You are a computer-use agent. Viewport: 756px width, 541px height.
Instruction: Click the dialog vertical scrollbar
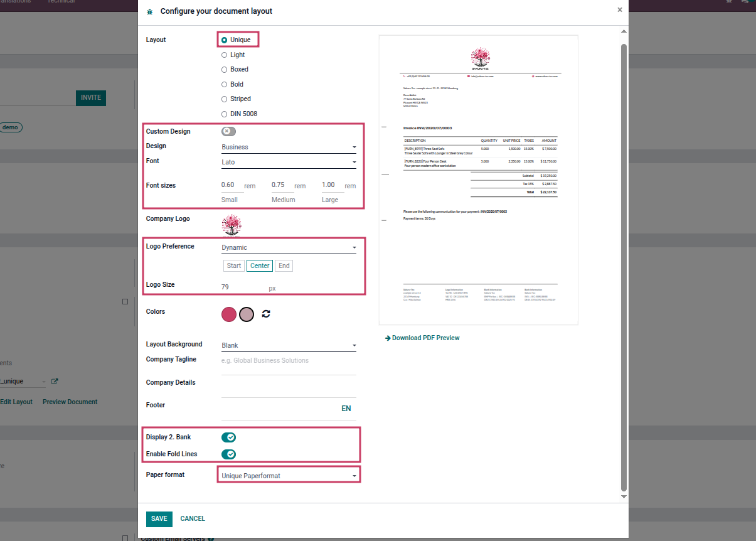tap(624, 267)
